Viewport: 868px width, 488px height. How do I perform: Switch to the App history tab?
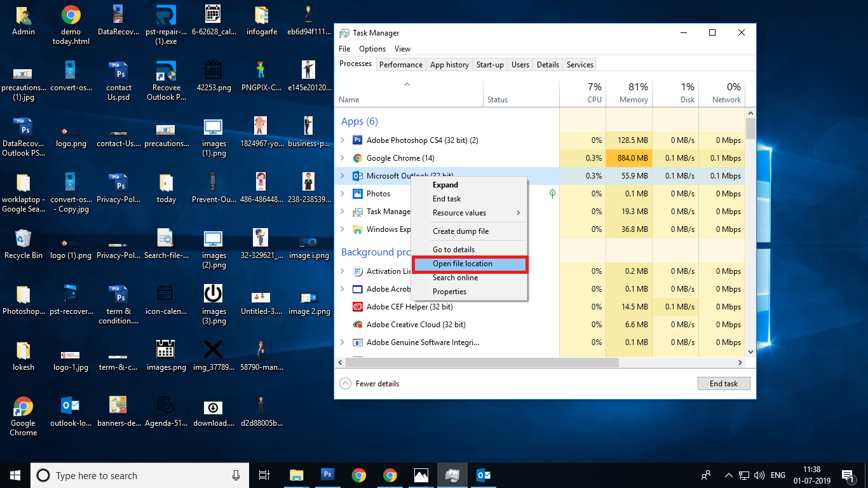point(449,65)
